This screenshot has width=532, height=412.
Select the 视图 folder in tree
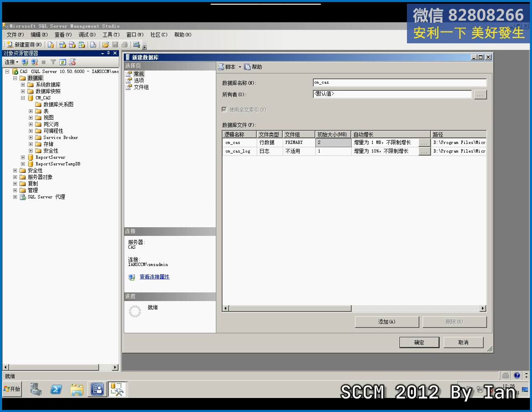[48, 118]
